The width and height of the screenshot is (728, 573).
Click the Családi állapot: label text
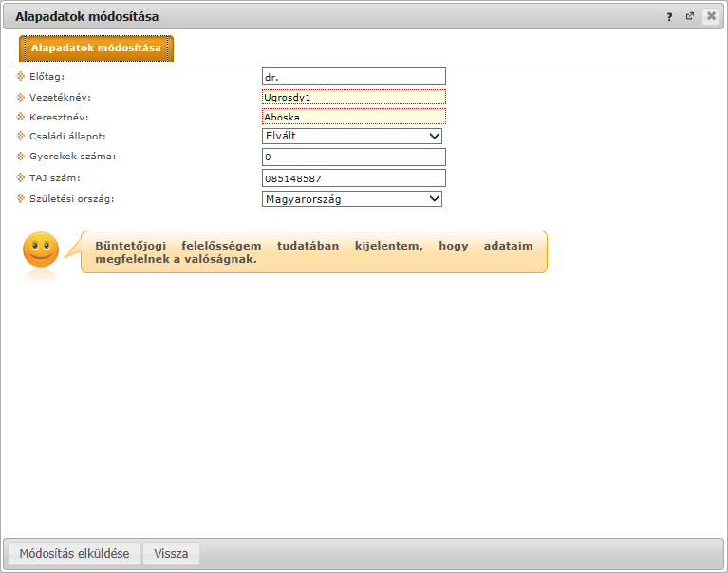click(x=67, y=136)
